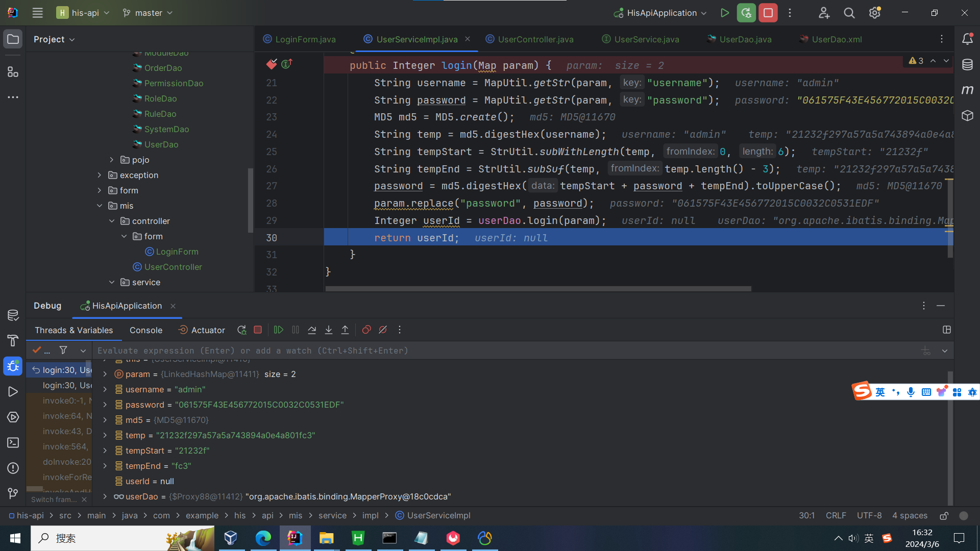Expand the exception folder

coord(100,175)
